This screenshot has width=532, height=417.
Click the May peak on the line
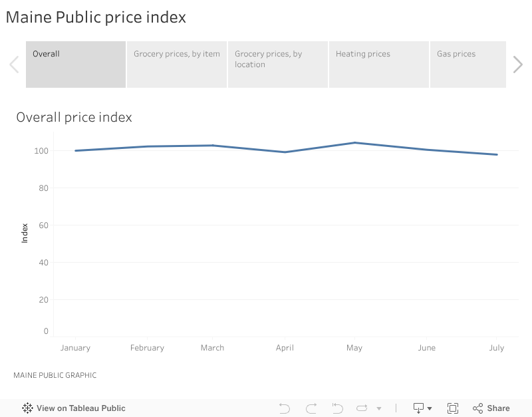[354, 143]
